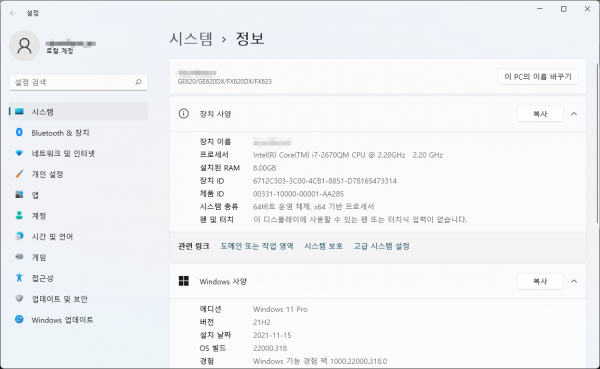Click the search magnifier icon

coord(138,82)
